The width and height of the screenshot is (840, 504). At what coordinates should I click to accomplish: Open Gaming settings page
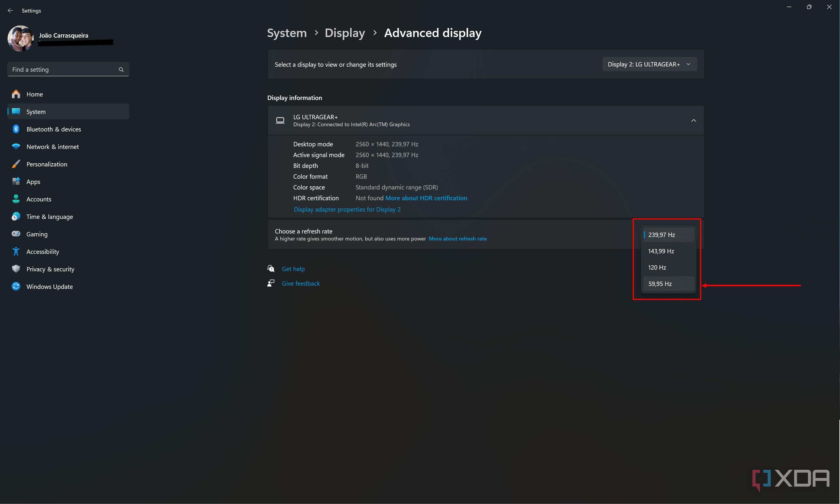(68, 234)
